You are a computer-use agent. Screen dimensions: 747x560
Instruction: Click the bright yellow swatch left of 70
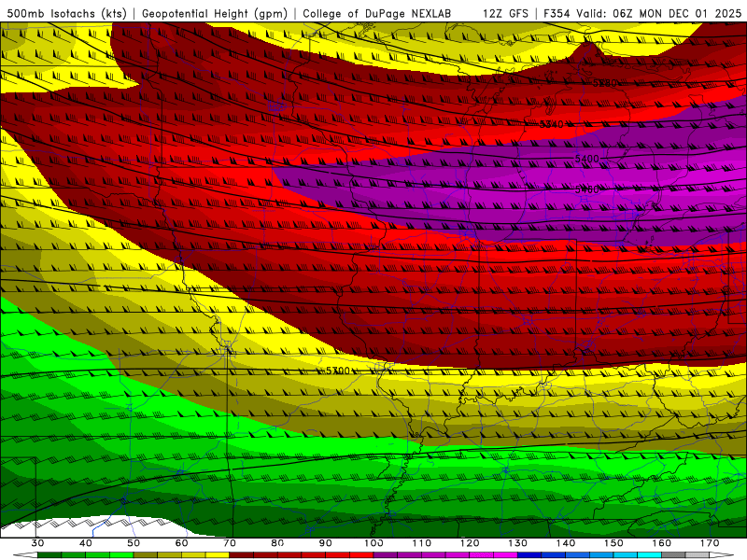point(218,555)
